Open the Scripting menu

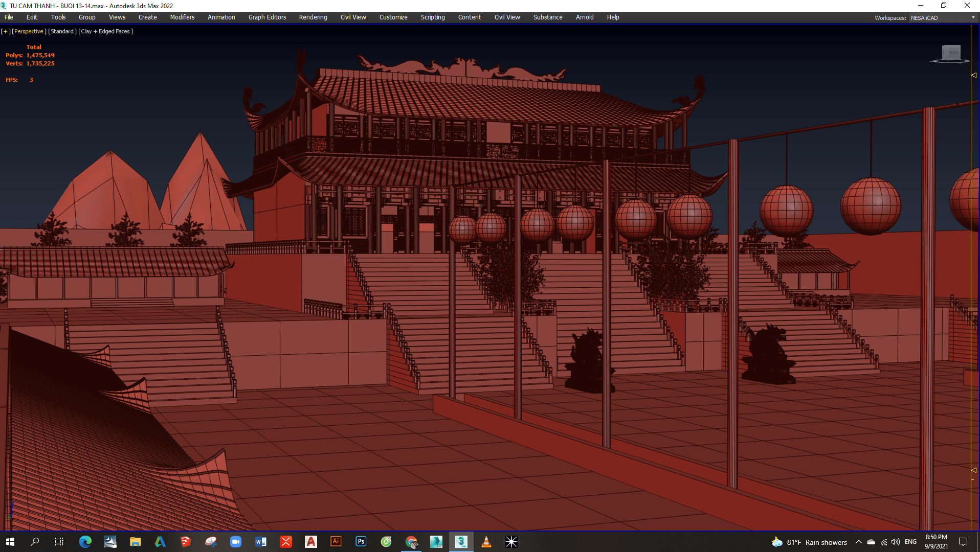point(432,17)
